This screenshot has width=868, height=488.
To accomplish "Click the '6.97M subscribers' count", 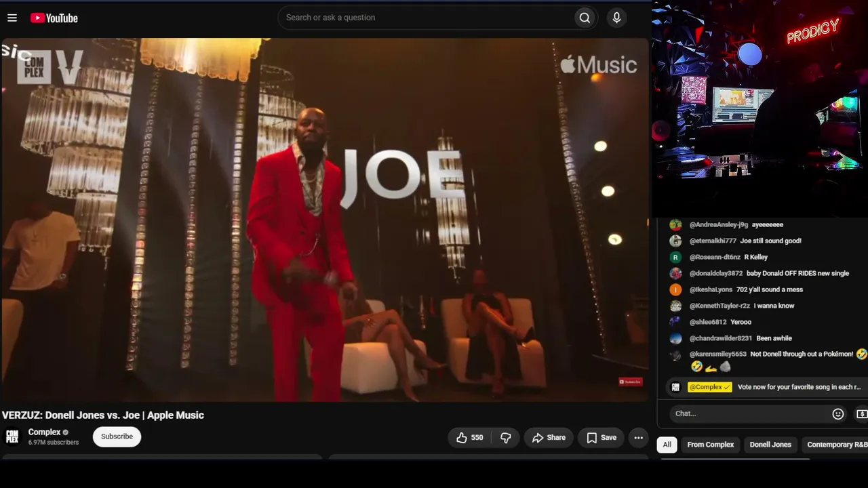I will click(x=54, y=443).
